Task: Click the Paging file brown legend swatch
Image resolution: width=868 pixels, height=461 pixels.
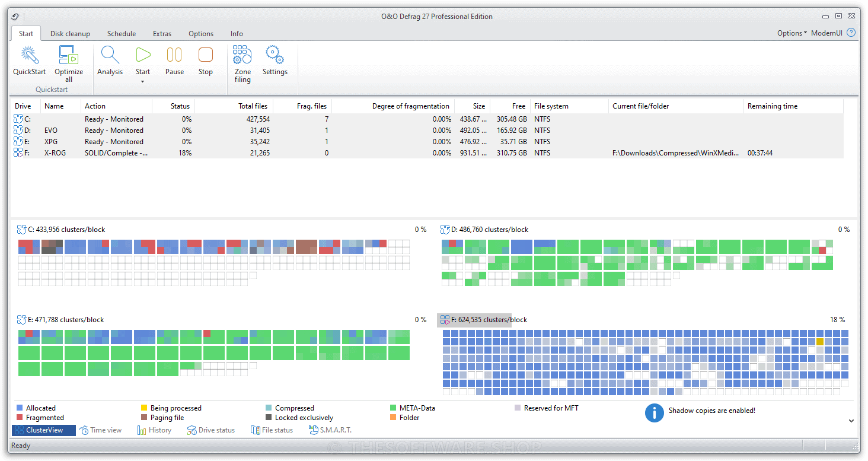Action: [144, 418]
